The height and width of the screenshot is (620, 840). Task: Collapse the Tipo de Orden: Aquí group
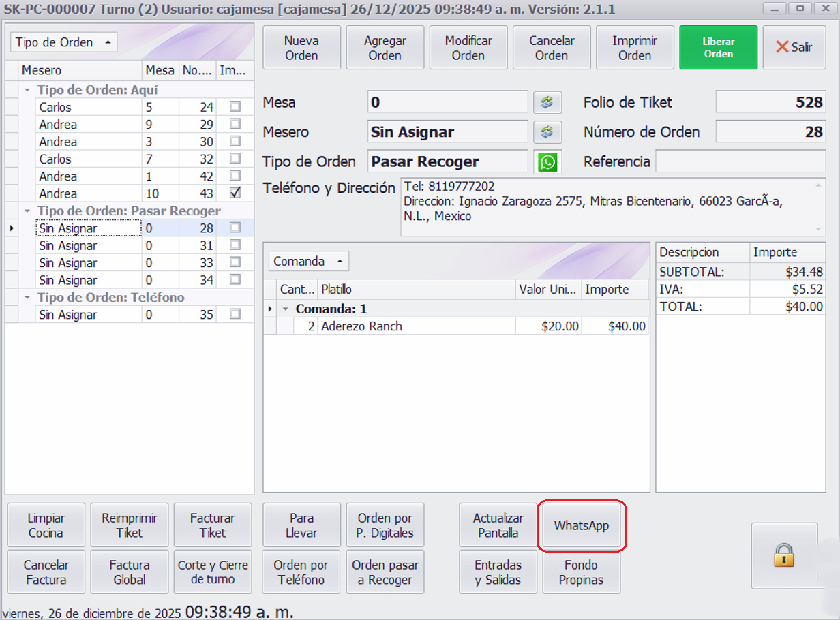[x=27, y=90]
